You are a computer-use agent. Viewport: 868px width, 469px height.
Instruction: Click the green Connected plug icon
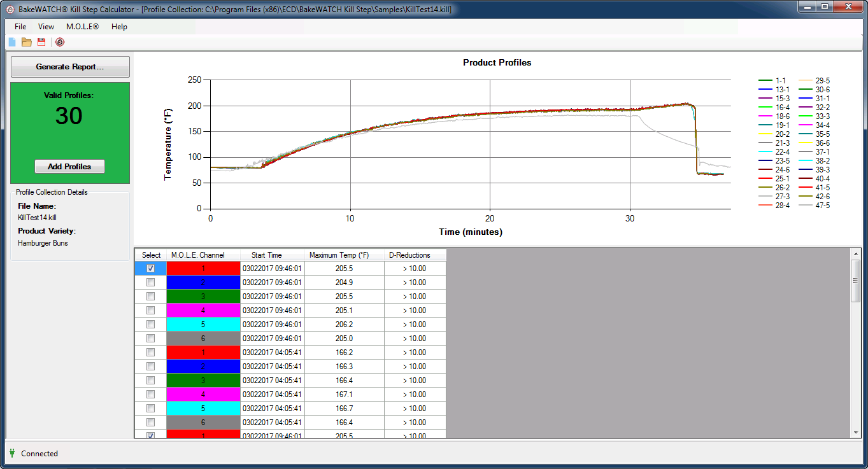(11, 453)
